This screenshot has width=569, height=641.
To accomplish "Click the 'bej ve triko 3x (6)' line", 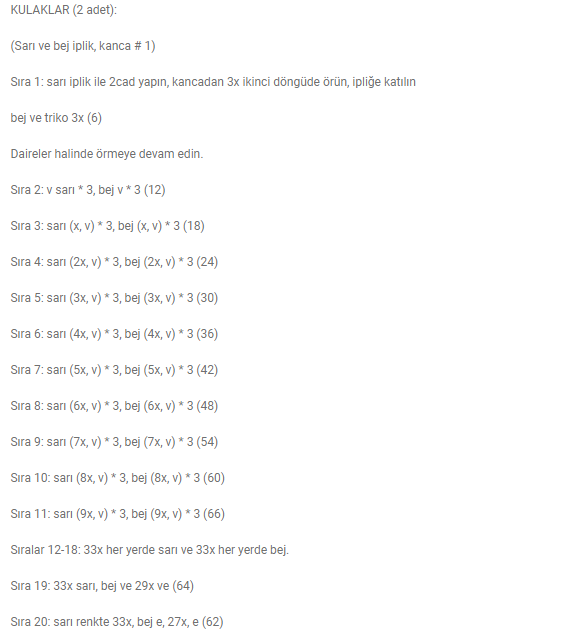I will (56, 118).
